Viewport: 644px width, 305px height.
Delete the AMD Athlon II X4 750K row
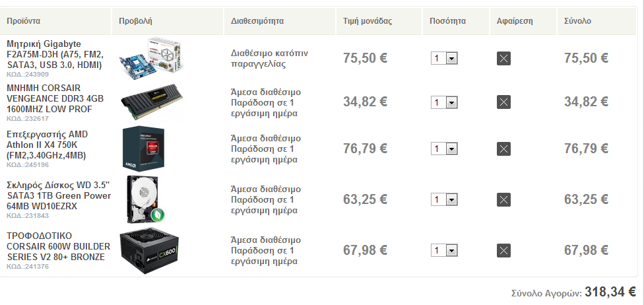coord(503,149)
